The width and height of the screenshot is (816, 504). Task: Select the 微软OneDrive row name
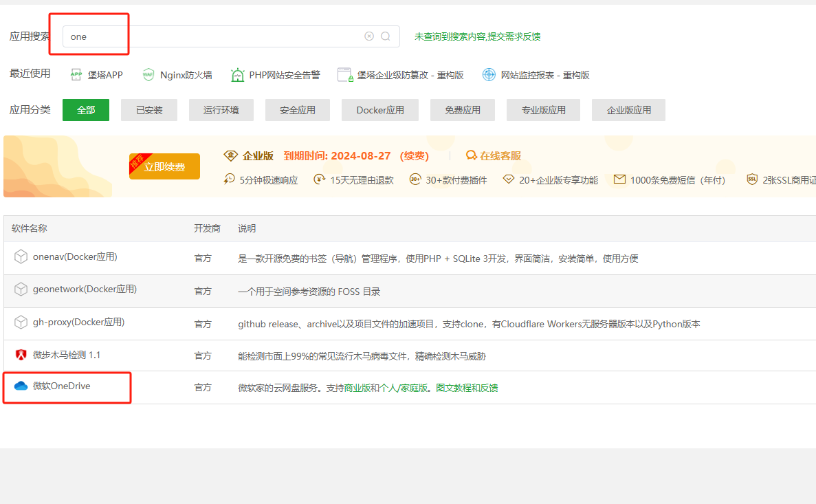(x=61, y=386)
